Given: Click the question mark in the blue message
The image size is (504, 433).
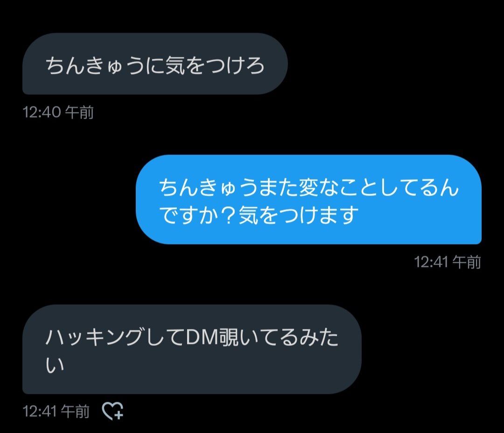Looking at the screenshot, I should tap(230, 215).
